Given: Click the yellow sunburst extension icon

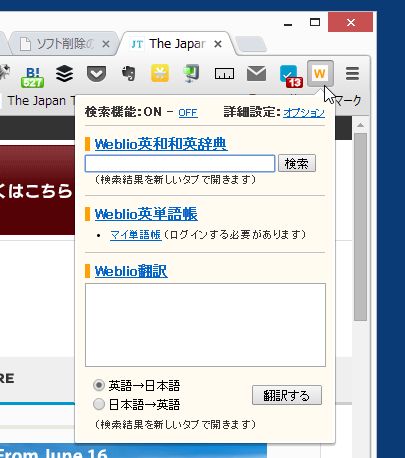Looking at the screenshot, I should [x=160, y=73].
